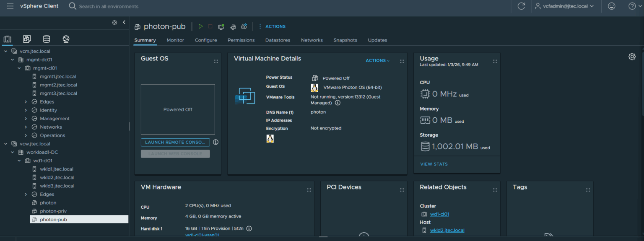Expand the Identity resource pool

(26, 110)
